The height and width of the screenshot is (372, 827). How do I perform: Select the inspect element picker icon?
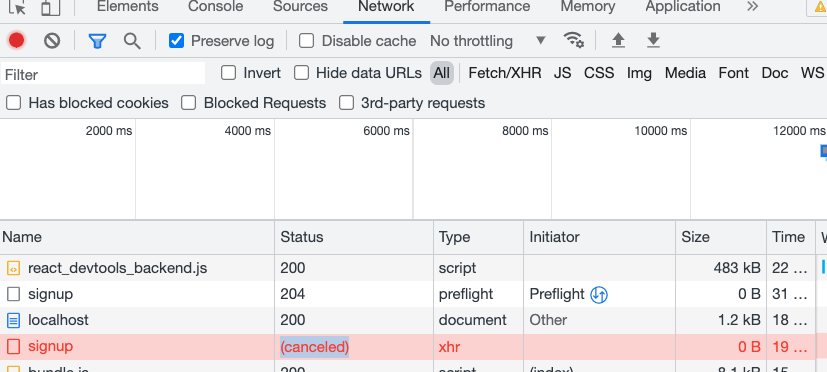pos(18,7)
